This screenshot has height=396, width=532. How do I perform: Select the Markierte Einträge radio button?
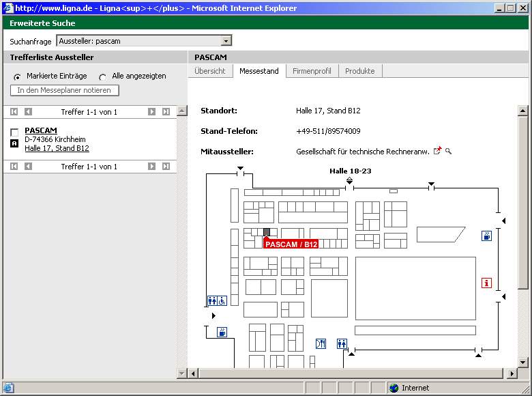[17, 77]
